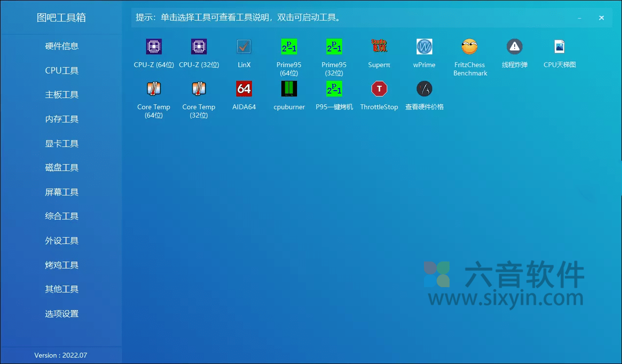Start Prime95 (64位)
The height and width of the screenshot is (364, 622).
[289, 47]
